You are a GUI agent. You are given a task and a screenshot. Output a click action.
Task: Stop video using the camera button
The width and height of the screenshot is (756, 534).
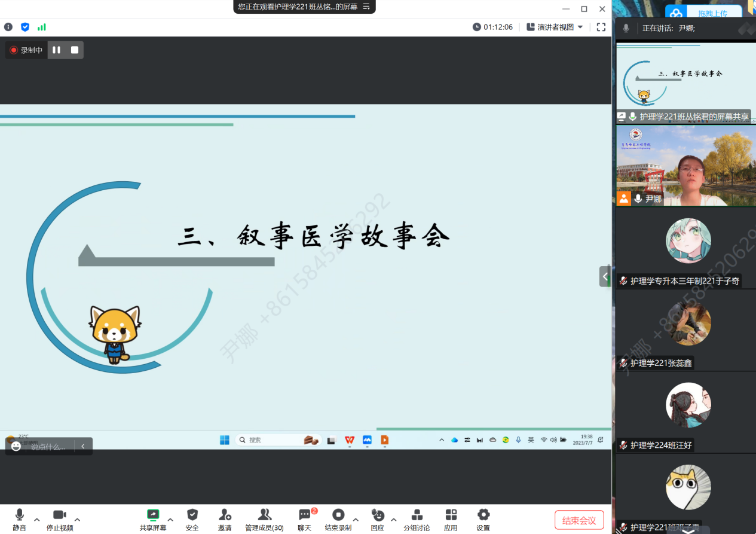[x=59, y=515]
